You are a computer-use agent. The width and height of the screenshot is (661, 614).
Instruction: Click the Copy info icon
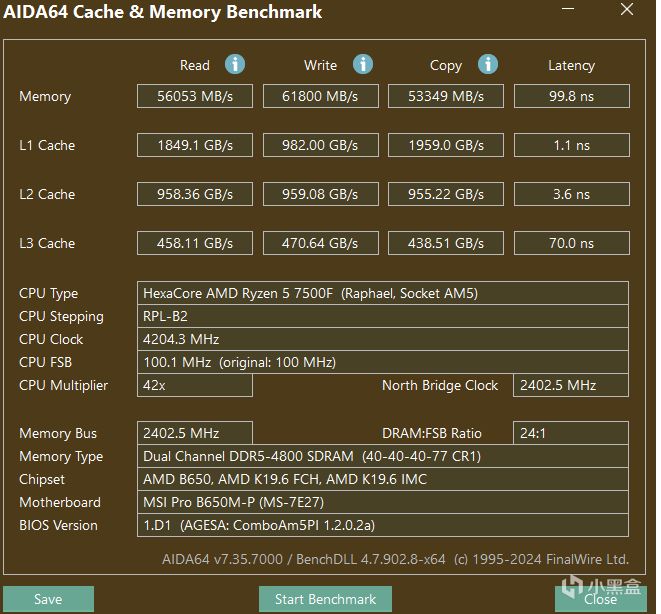(488, 64)
